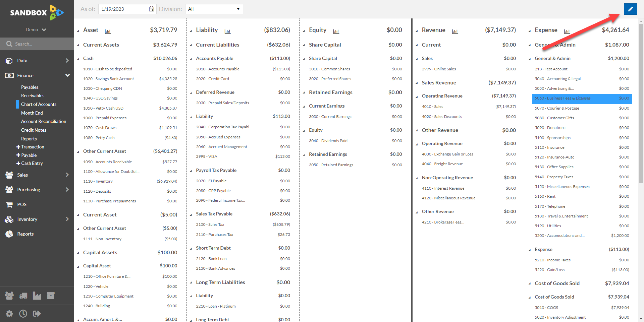Expand the Sales menu chevron
644x322 pixels.
67,175
